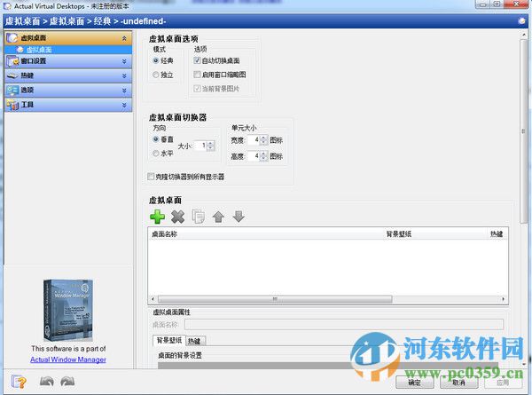532x395 pixels.
Task: Click the redo arrow icon at bottom
Action: coord(67,382)
